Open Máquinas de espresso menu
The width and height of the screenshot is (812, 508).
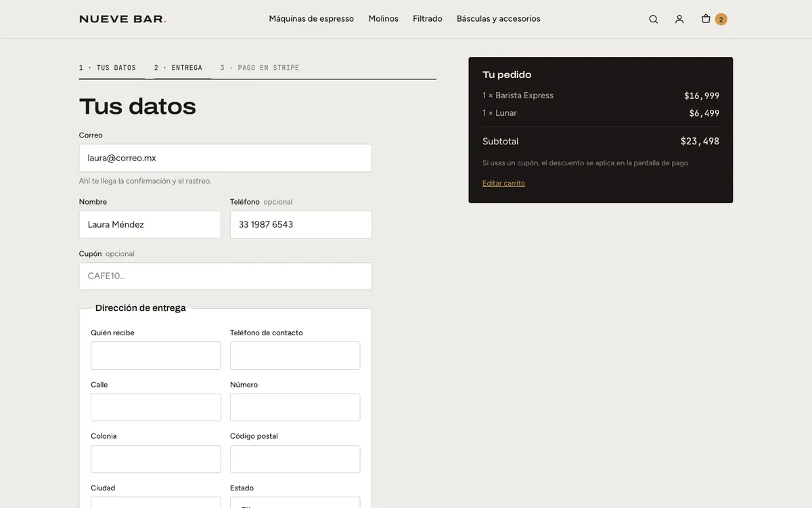[x=311, y=19]
